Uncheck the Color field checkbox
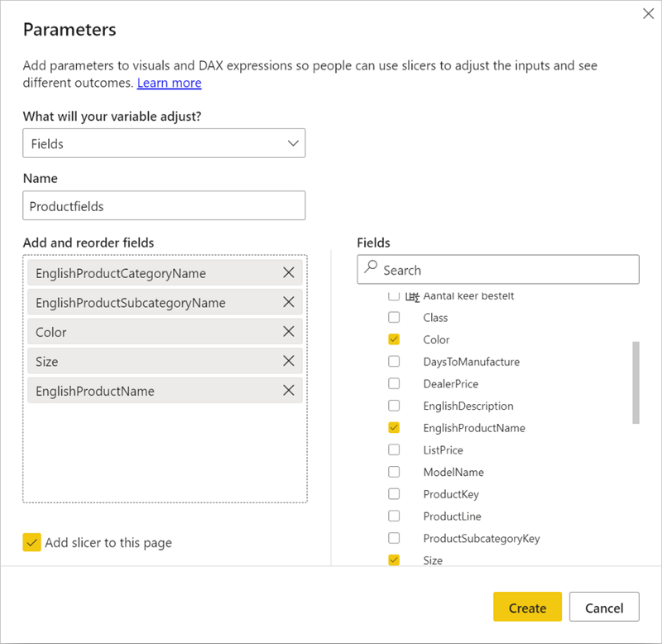Screen dimensions: 662x644 pos(394,339)
